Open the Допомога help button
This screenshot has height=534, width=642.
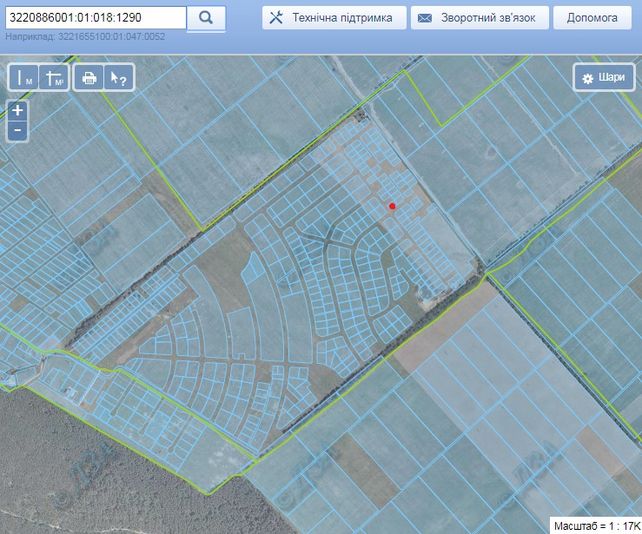[x=592, y=18]
